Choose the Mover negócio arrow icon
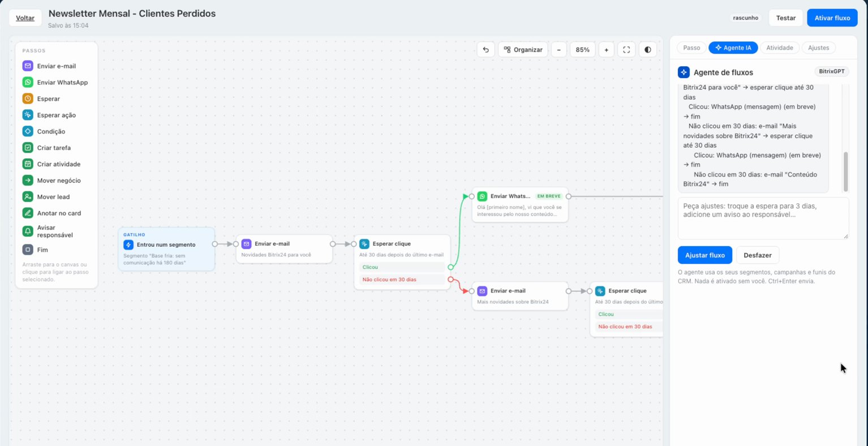The image size is (868, 446). [28, 181]
